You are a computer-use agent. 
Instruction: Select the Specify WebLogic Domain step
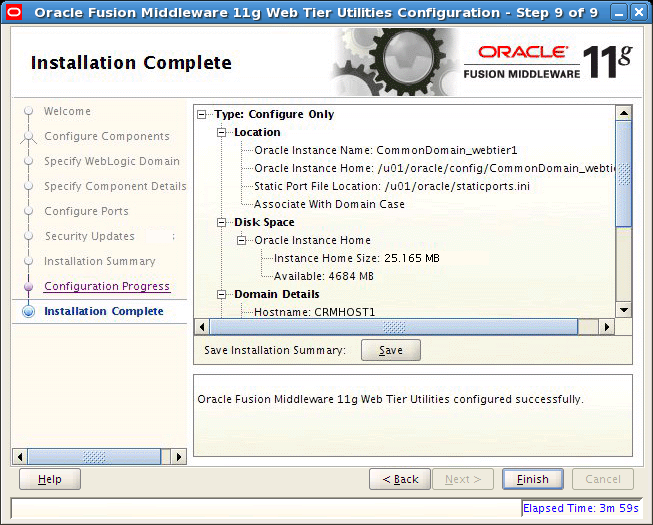click(112, 161)
